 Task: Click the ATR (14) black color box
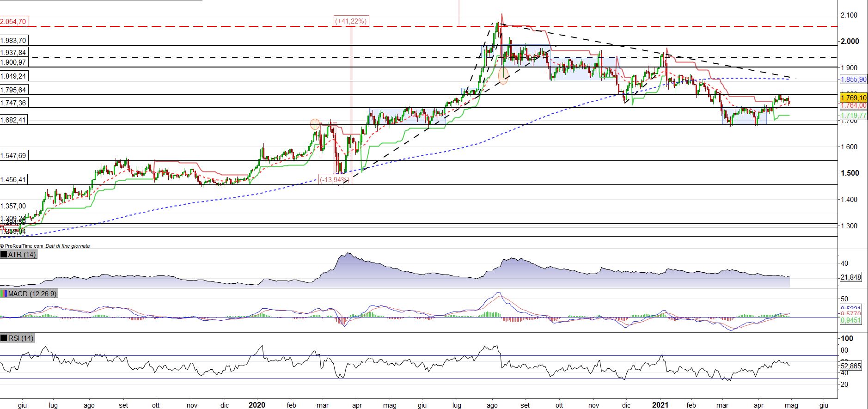click(x=4, y=255)
